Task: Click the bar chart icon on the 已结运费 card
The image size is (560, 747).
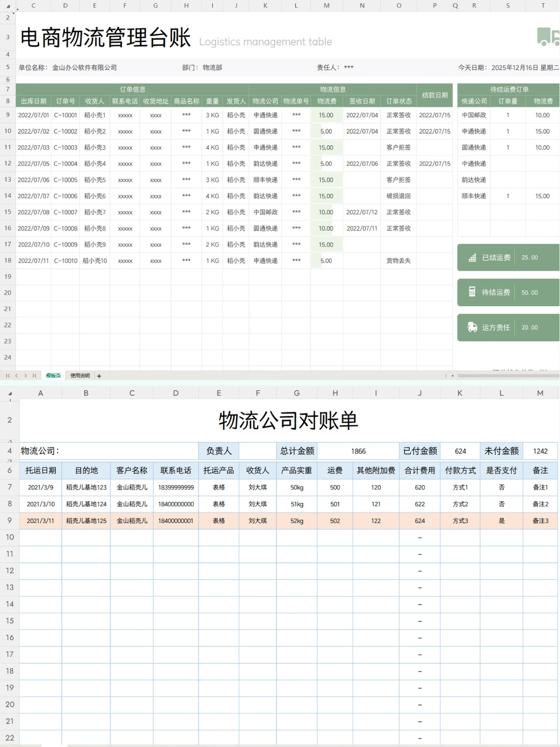Action: point(472,257)
